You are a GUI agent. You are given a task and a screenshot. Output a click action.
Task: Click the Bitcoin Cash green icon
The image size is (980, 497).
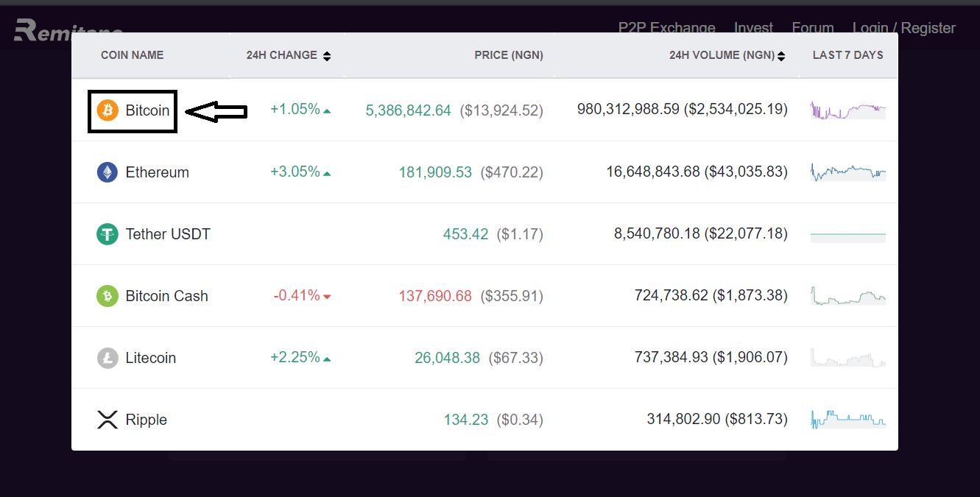point(107,296)
